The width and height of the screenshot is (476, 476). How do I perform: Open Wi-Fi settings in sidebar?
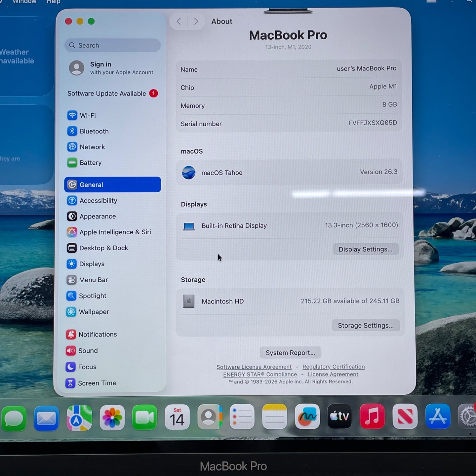pos(87,116)
